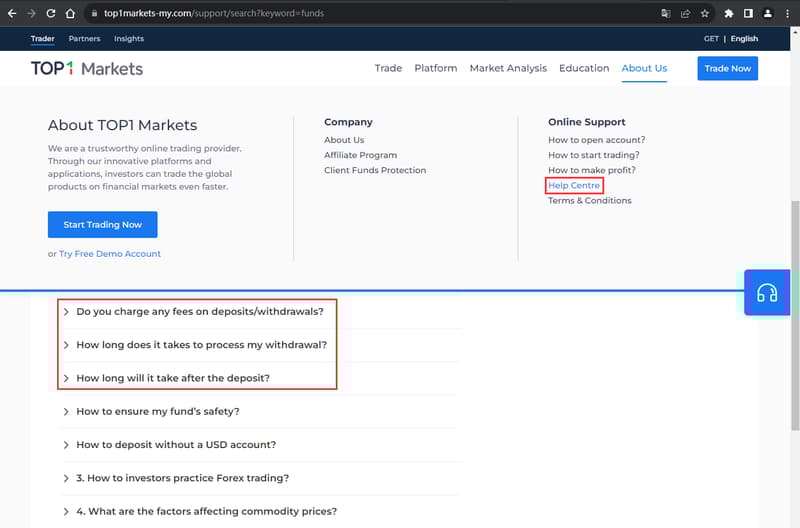The image size is (800, 528).
Task: Expand factors affecting commodity prices question
Action: tap(207, 511)
